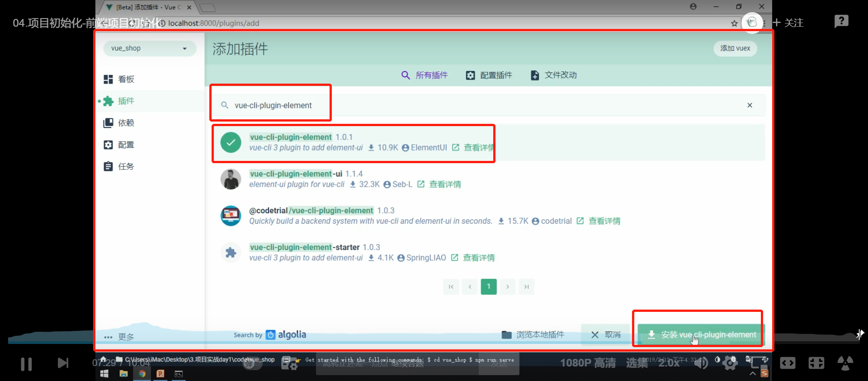Image resolution: width=868 pixels, height=381 pixels.
Task: Click the radiation-shaped player icon
Action: click(x=845, y=363)
